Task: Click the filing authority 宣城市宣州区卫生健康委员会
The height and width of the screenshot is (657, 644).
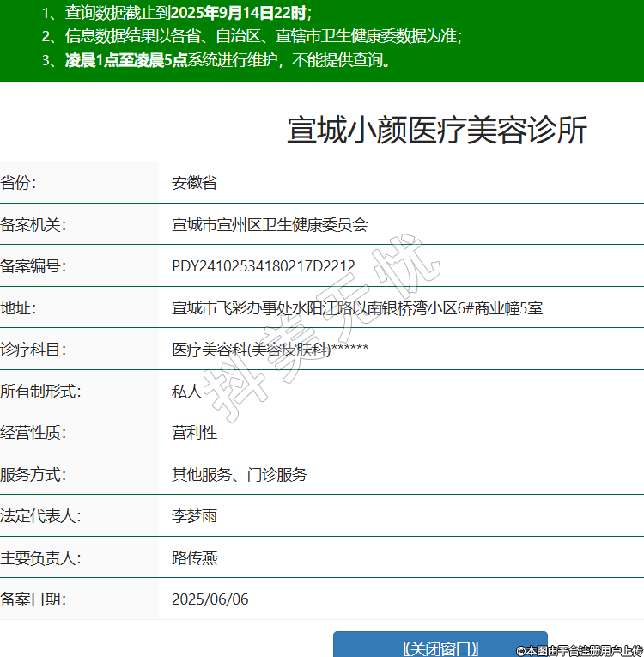Action: click(270, 225)
